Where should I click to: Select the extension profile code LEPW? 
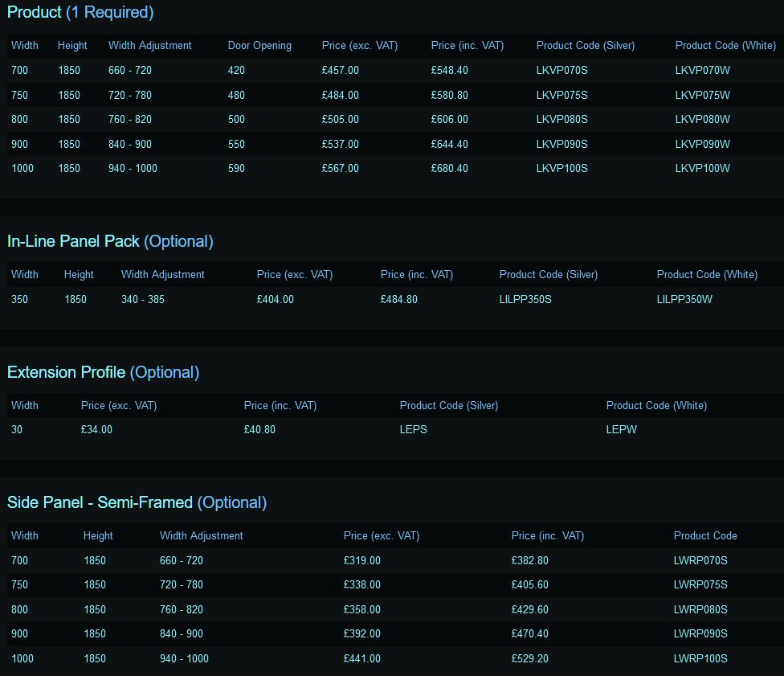click(x=621, y=430)
